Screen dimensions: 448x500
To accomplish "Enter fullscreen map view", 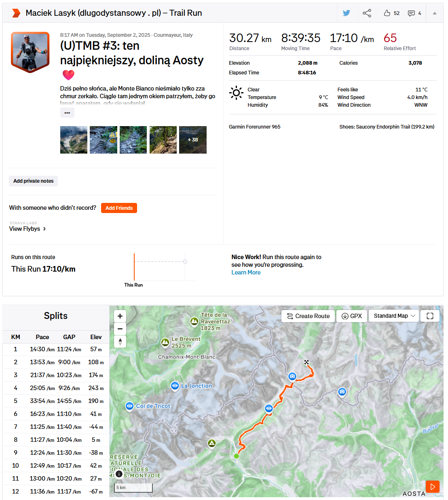I will tap(430, 316).
